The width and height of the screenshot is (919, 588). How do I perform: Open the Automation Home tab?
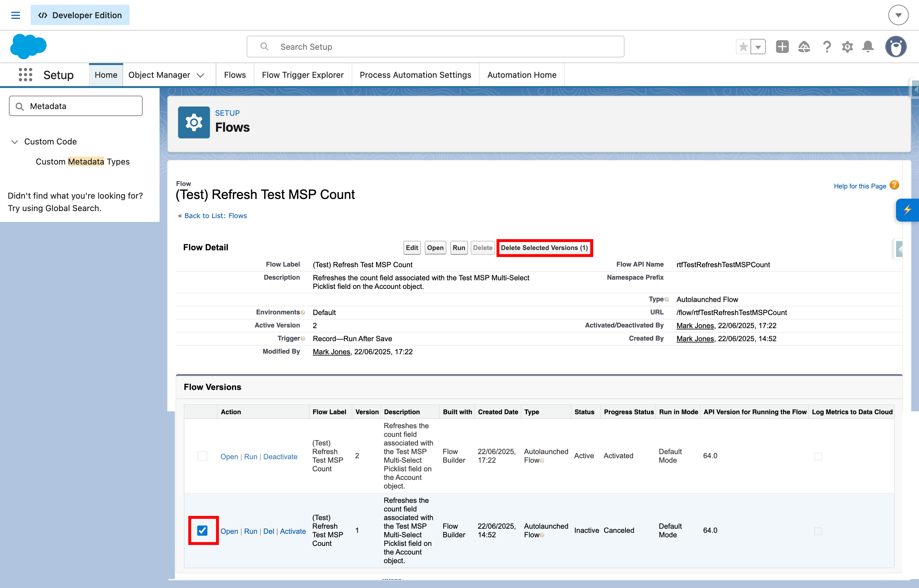(522, 75)
